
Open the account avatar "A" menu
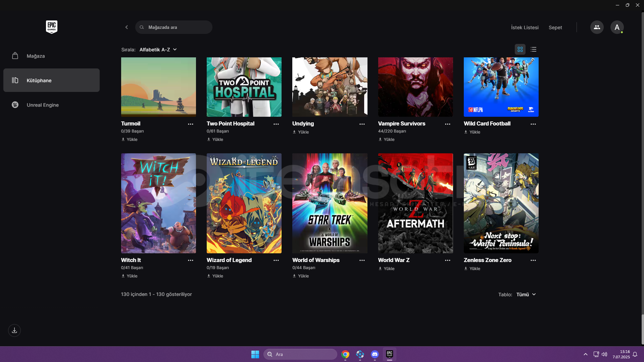[617, 27]
